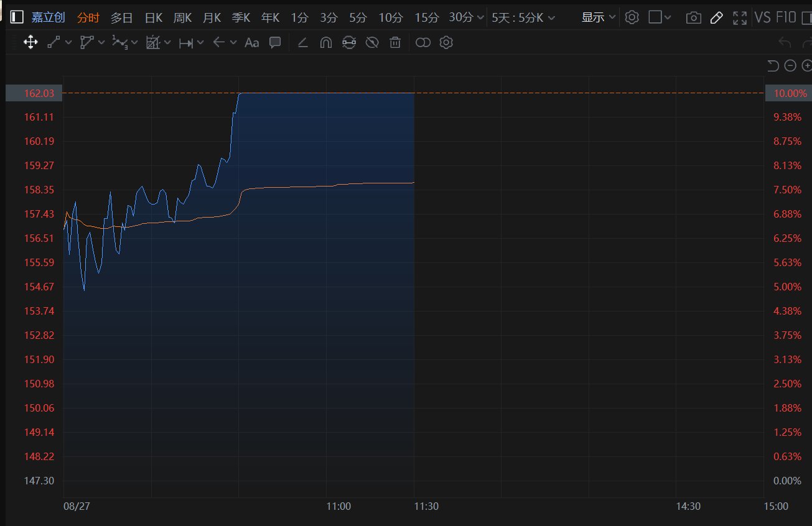Expand the line tool options arrow

pyautogui.click(x=68, y=43)
